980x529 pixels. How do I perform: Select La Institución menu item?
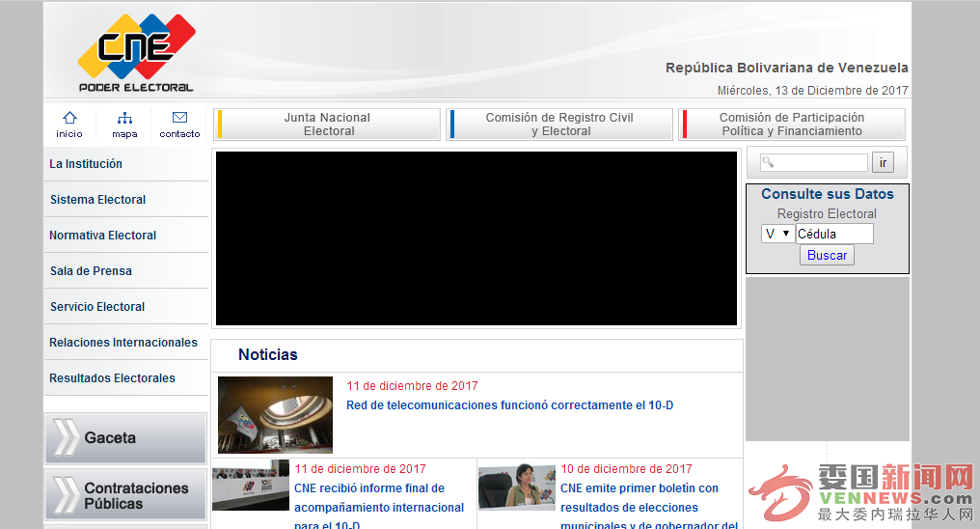click(x=126, y=164)
